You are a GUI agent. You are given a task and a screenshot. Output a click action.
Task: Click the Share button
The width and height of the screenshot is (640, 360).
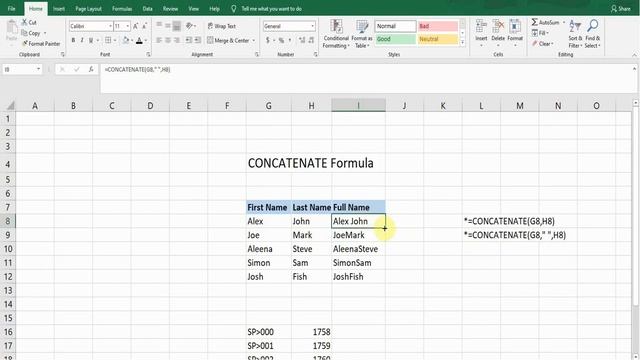coord(620,9)
